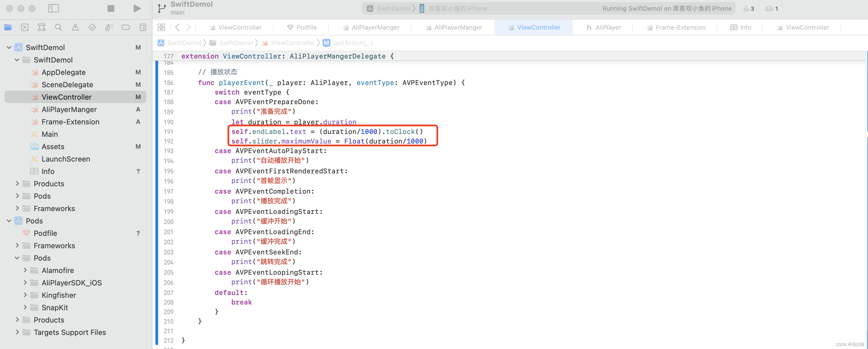Open AppDelegate file in navigator
Viewport: 868px width, 349px height.
(75, 72)
